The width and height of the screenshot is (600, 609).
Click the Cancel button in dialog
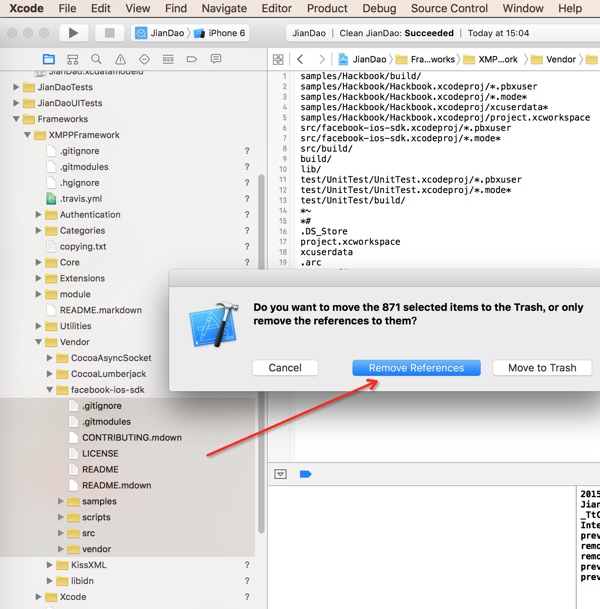point(285,368)
